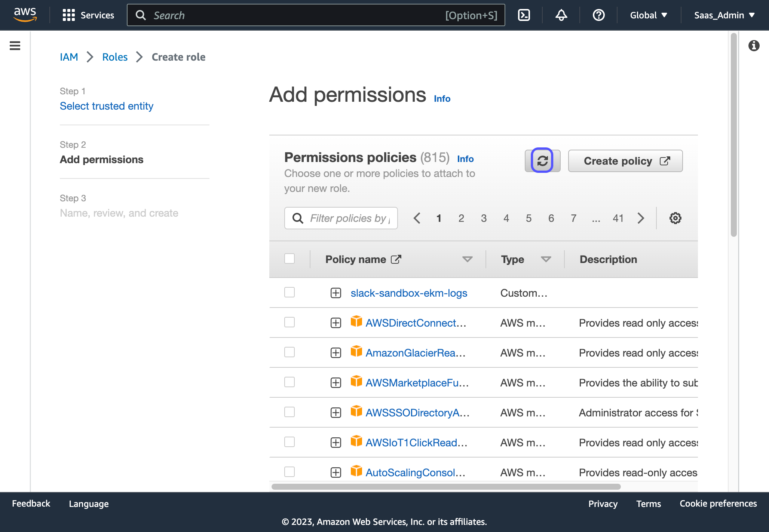Click the help question mark icon
The width and height of the screenshot is (769, 532).
tap(598, 15)
